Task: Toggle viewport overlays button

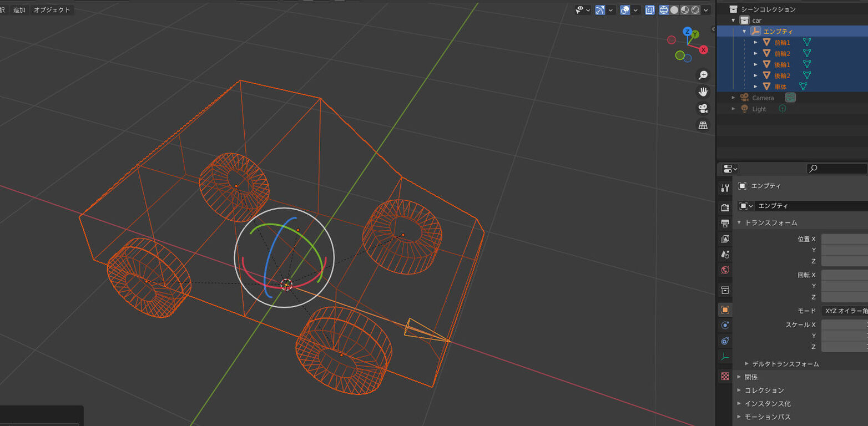Action: (x=625, y=10)
